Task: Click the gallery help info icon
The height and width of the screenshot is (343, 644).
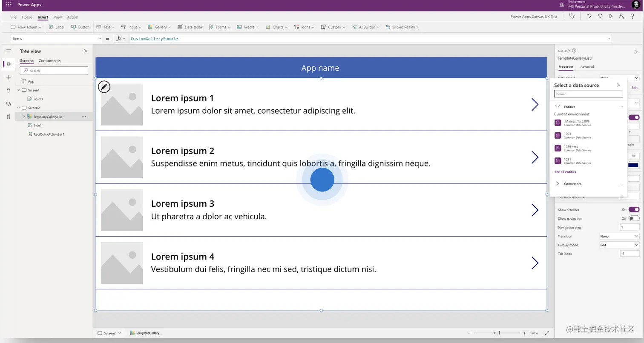Action: 574,51
